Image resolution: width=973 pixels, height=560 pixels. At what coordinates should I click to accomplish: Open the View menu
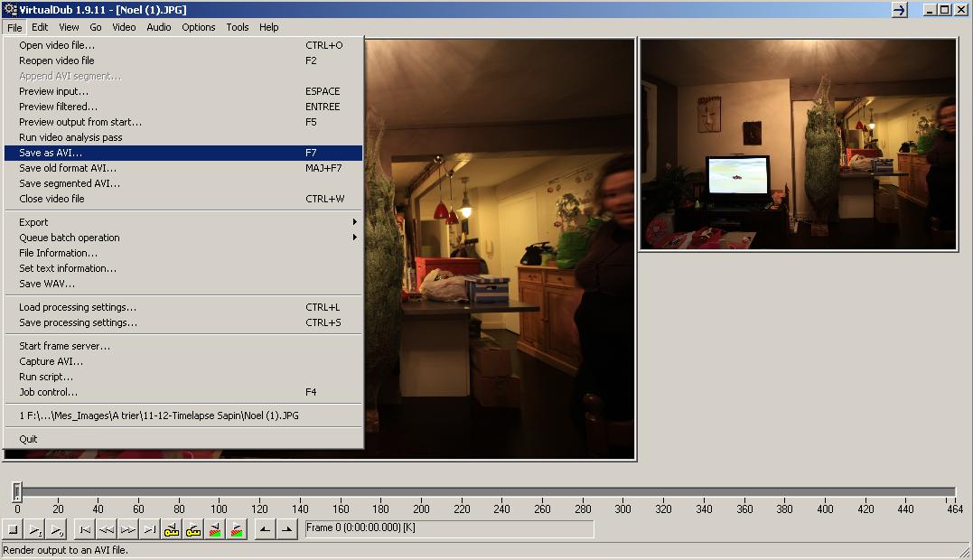pos(69,27)
